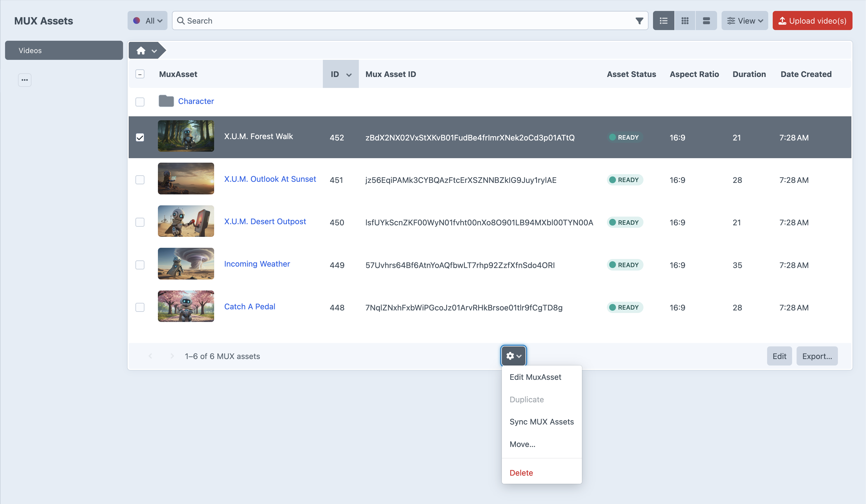Choose Sync MUX Assets menu item
The image size is (866, 504).
coord(541,422)
